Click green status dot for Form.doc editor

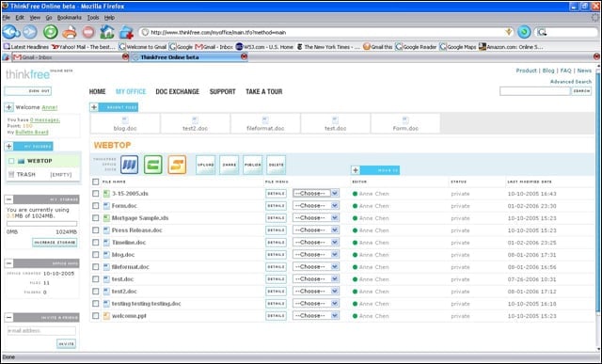356,206
